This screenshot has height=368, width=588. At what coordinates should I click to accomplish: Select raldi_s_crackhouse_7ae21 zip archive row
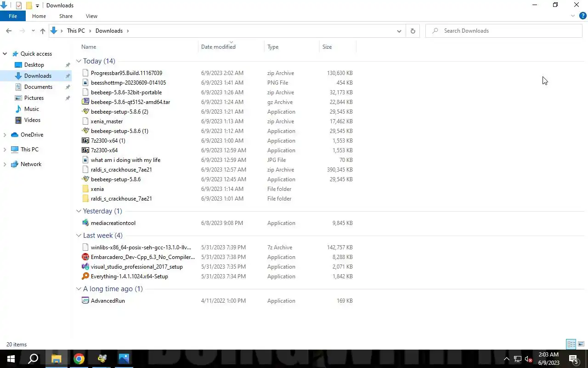click(217, 170)
